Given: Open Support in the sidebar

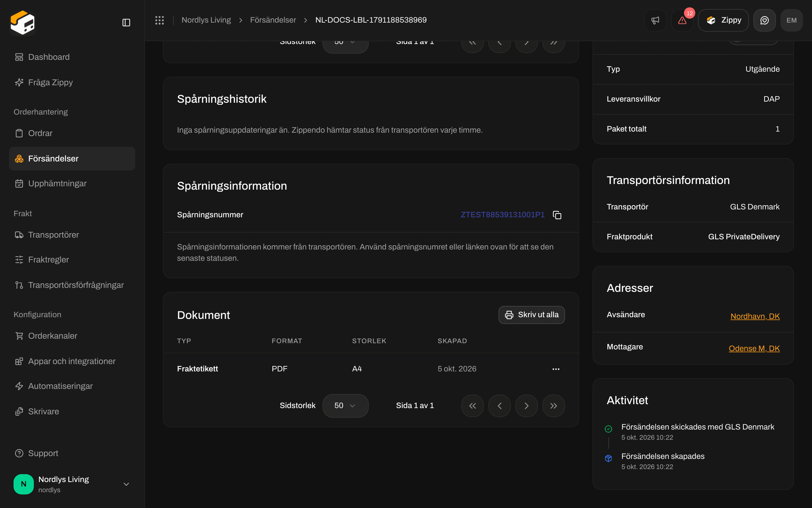Looking at the screenshot, I should coord(72,453).
